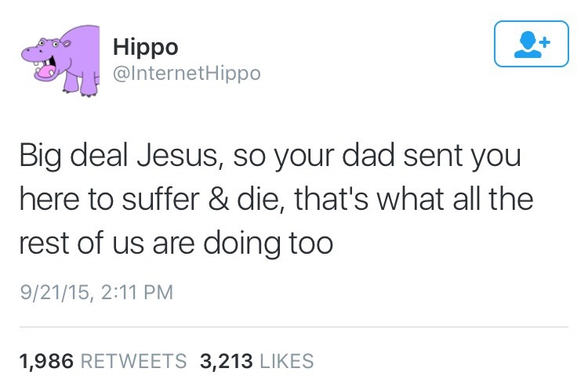Click the last tweet line "rest of us"
588x390 pixels.
[x=176, y=242]
